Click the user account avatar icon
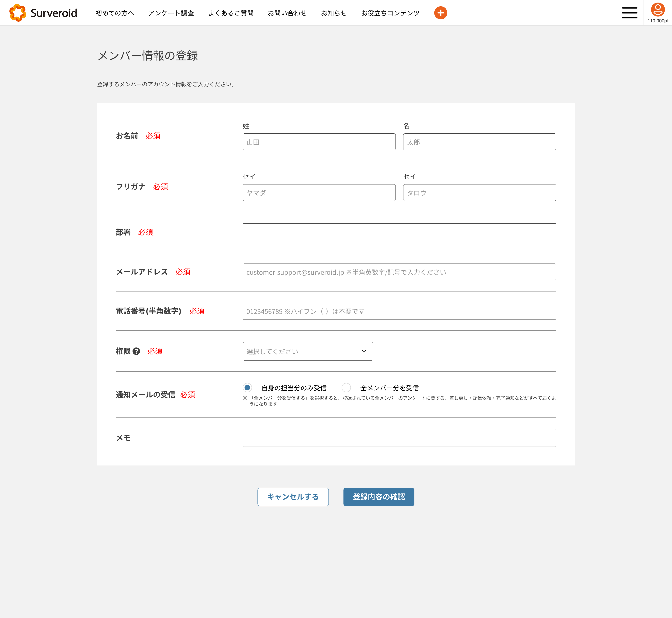 [x=658, y=10]
